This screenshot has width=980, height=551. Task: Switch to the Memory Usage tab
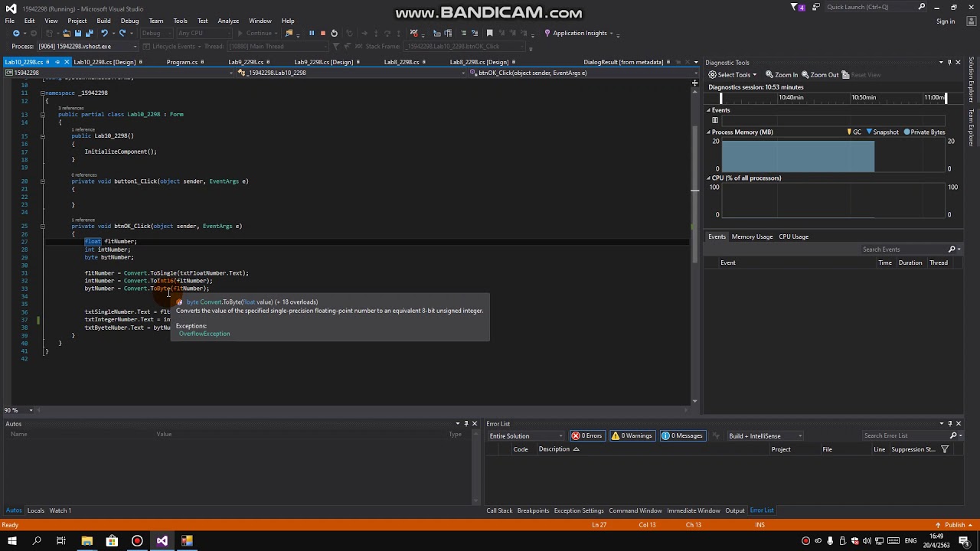coord(752,236)
